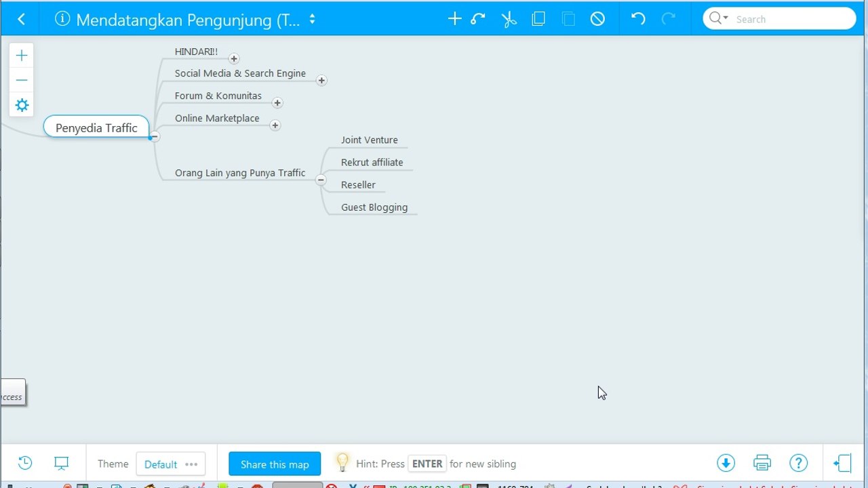Start presentation mode icon
This screenshot has height=488, width=868.
click(x=62, y=464)
